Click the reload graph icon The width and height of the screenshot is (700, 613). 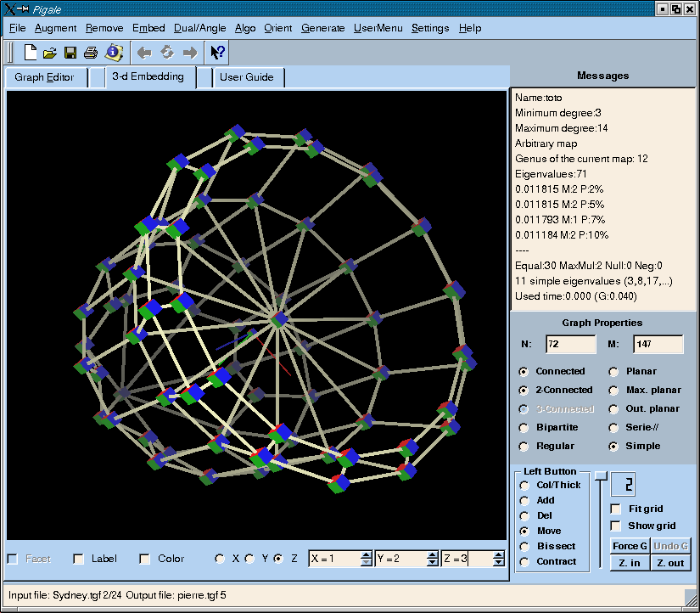click(167, 53)
